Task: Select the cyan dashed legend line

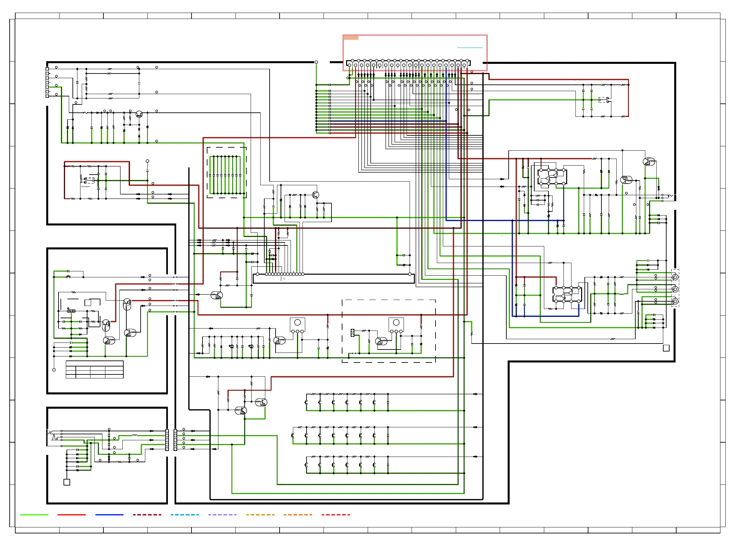Action: 185,514
